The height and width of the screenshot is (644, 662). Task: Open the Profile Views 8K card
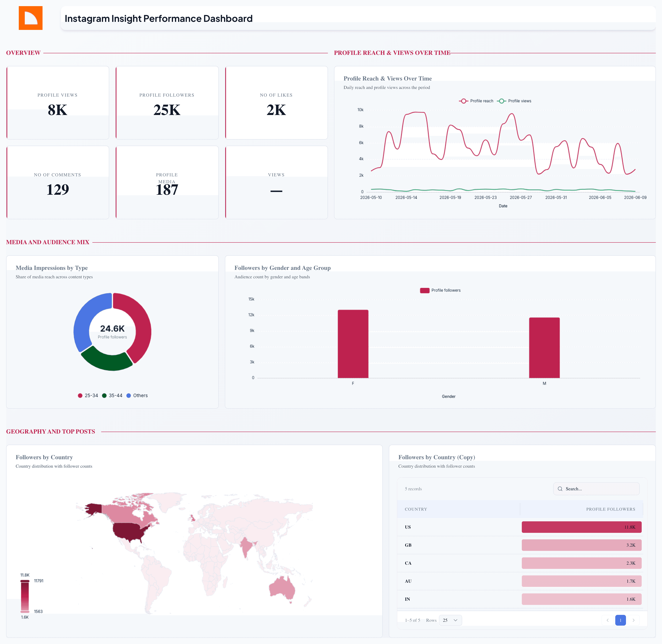pyautogui.click(x=58, y=103)
